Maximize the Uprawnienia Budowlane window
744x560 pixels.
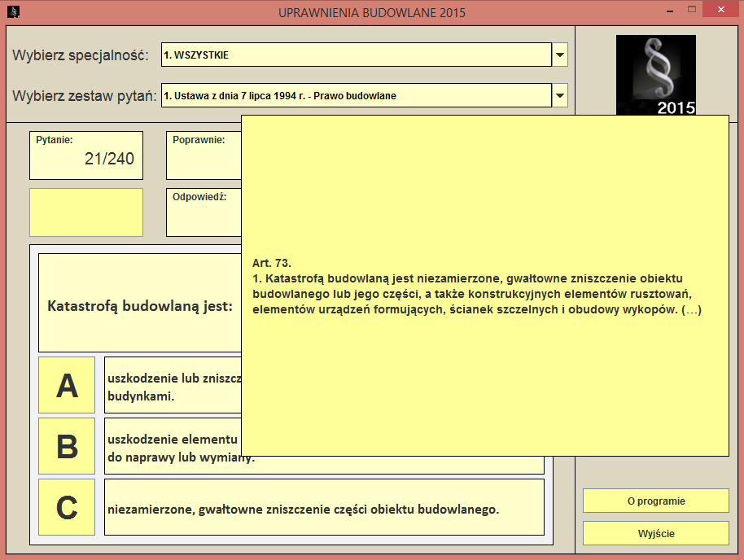pyautogui.click(x=692, y=10)
